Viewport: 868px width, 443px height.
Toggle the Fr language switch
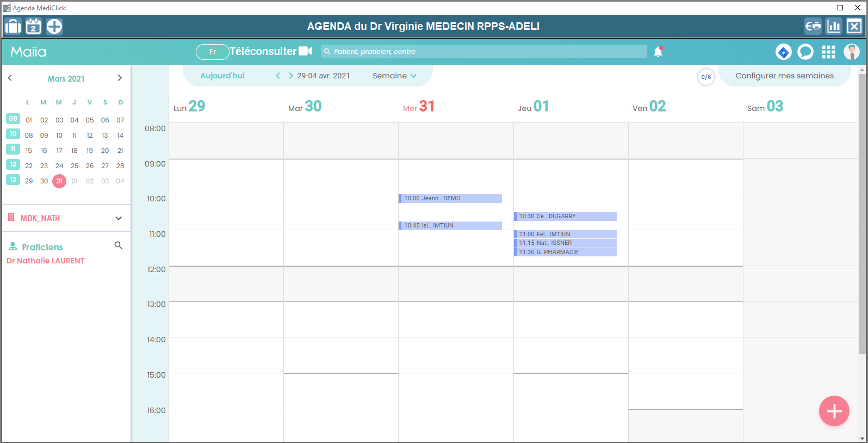[213, 52]
